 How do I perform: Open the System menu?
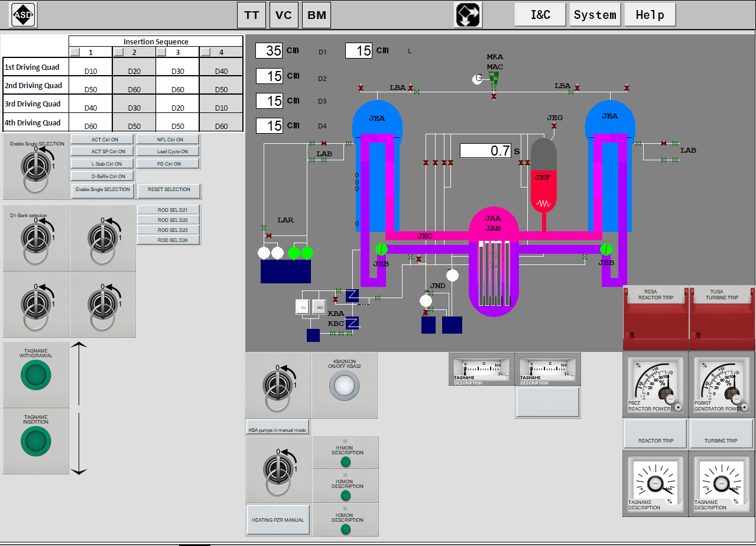coord(595,15)
